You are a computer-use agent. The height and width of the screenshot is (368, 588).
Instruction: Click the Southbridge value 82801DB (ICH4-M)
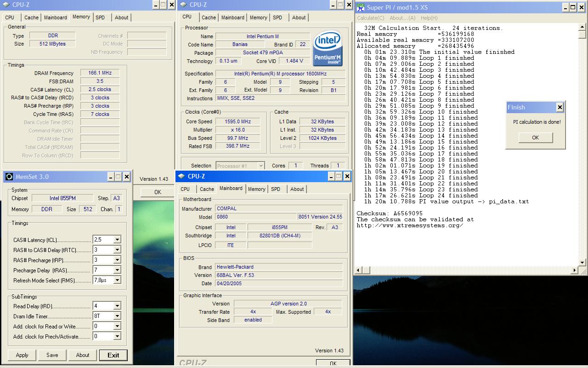(x=281, y=236)
